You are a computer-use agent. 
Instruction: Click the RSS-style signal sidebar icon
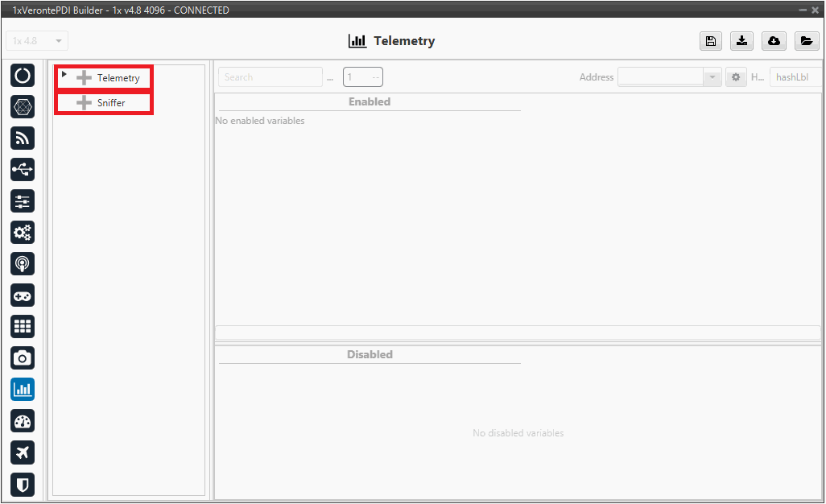(23, 138)
